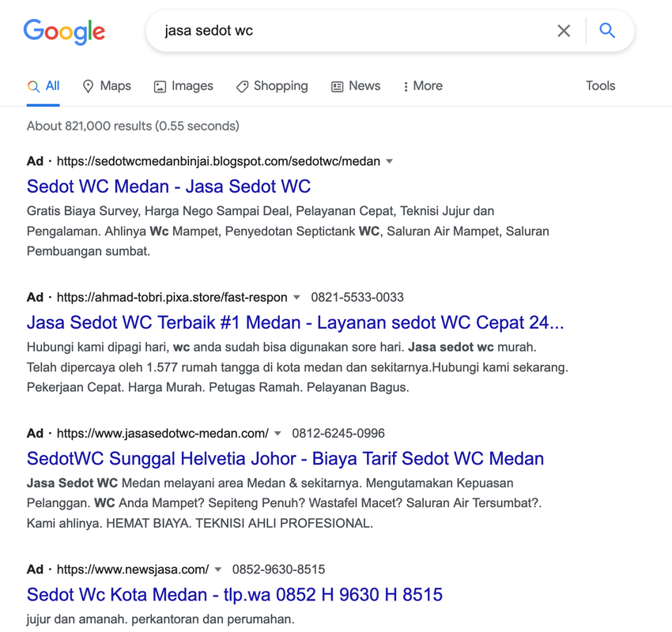The width and height of the screenshot is (672, 632).
Task: Click into the "jasa sedot wc" search field
Action: coord(348,31)
